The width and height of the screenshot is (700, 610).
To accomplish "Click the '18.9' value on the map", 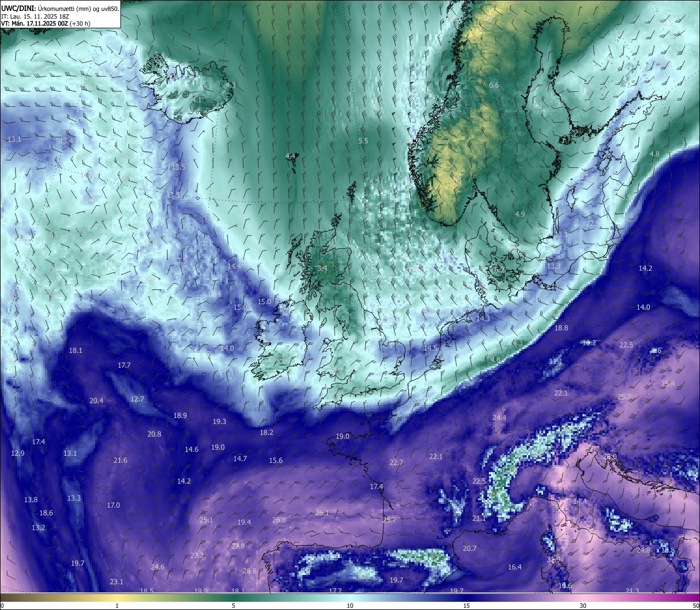I will point(180,415).
